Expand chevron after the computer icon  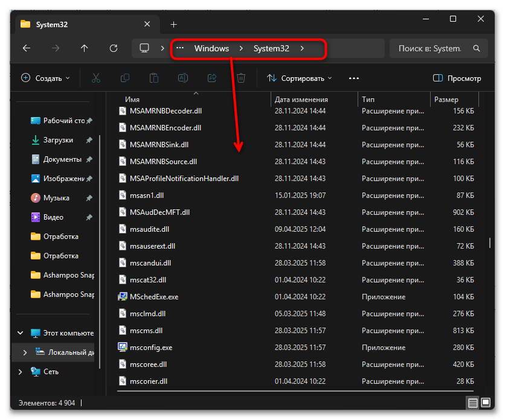pyautogui.click(x=162, y=48)
